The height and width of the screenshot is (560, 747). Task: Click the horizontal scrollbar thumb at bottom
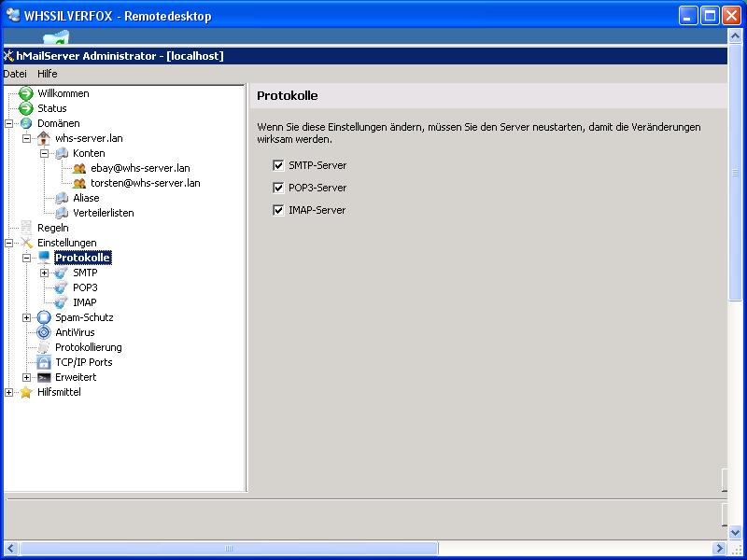click(229, 548)
